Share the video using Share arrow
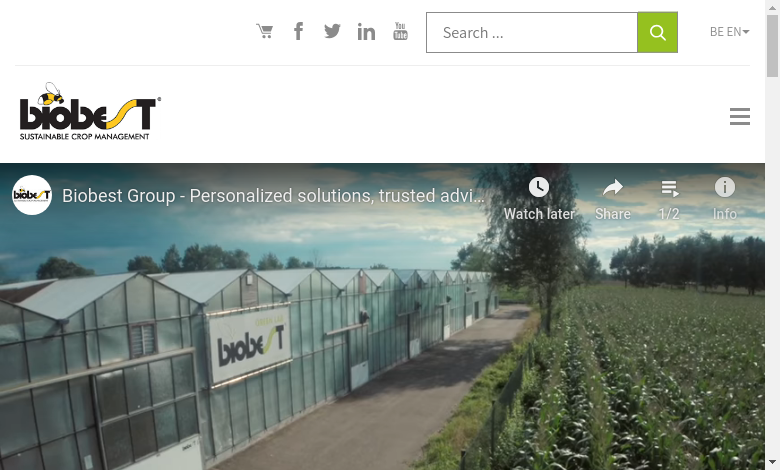The width and height of the screenshot is (780, 470). 613,199
